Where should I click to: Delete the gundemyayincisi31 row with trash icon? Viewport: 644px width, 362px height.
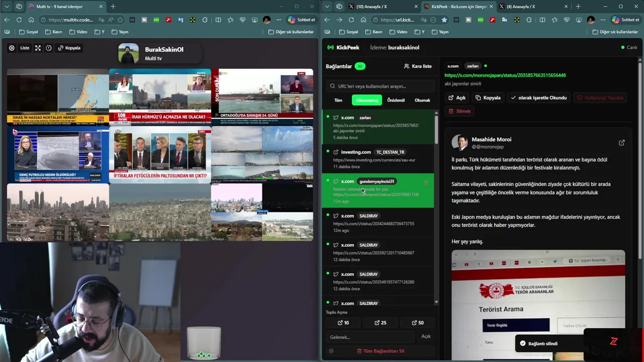(426, 182)
